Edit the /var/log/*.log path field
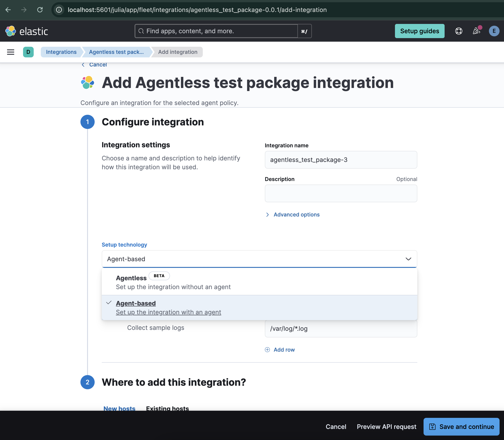504x440 pixels. click(x=341, y=329)
